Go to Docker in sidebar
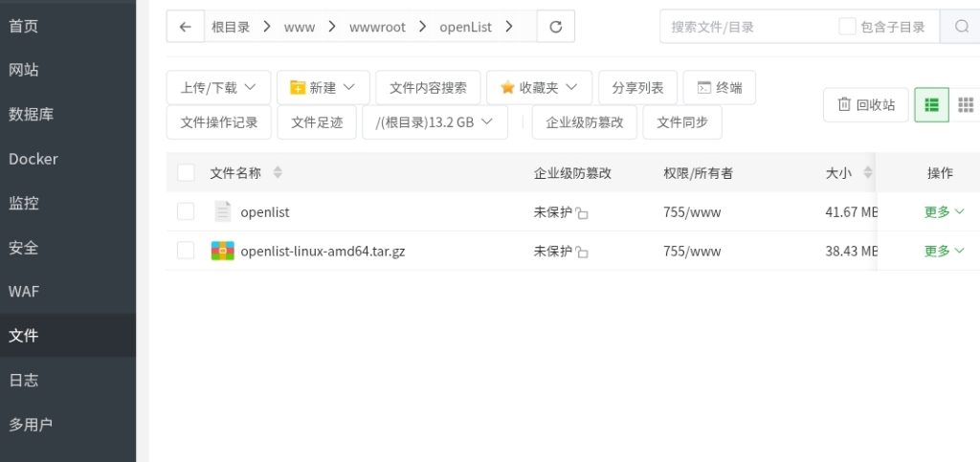Image resolution: width=980 pixels, height=462 pixels. (x=33, y=159)
